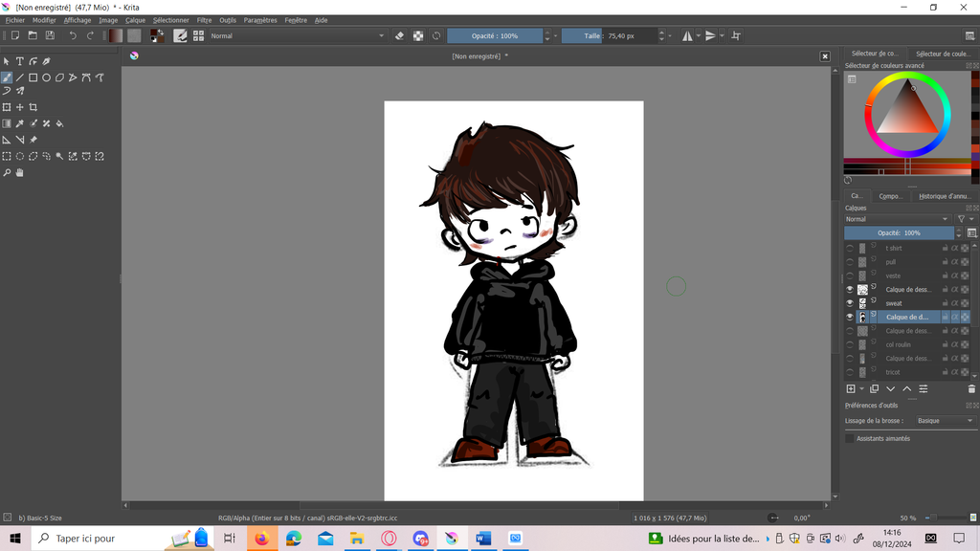Switch to Historique d'annulation tab
Image resolution: width=980 pixels, height=551 pixels.
(945, 196)
